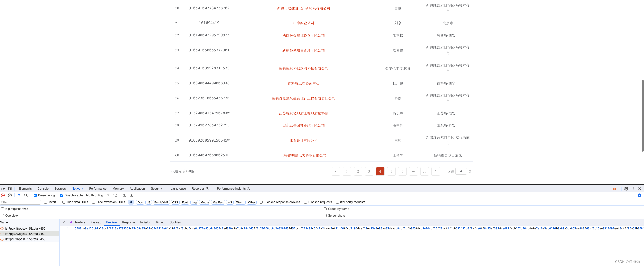Switch to the Console tab
This screenshot has width=644, height=266.
pyautogui.click(x=43, y=189)
